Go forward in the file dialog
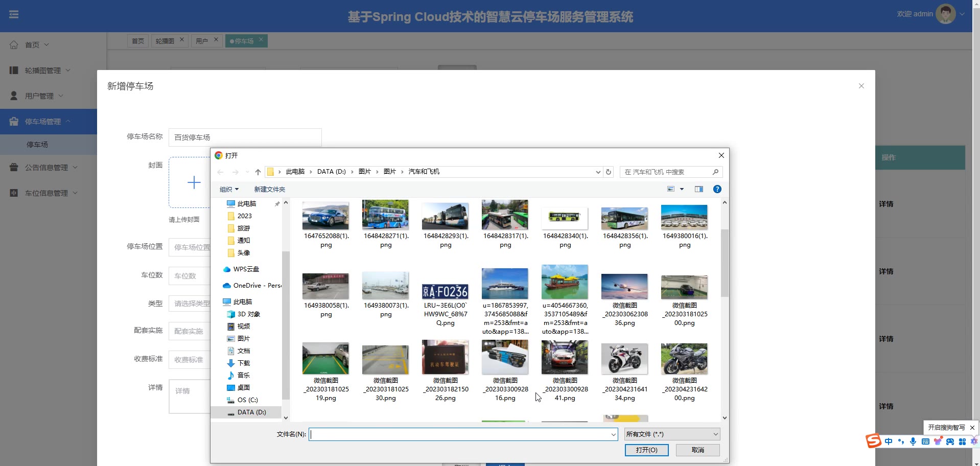 (x=235, y=172)
